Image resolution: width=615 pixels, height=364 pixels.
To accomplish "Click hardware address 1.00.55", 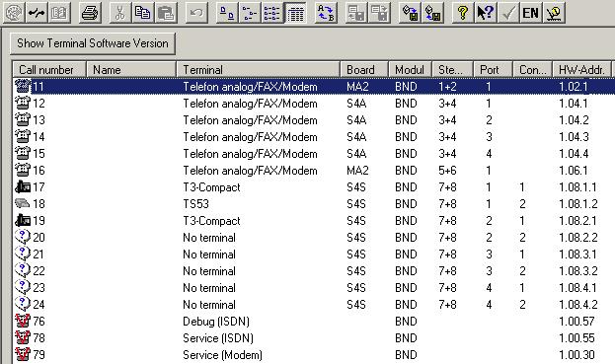I will pos(577,338).
